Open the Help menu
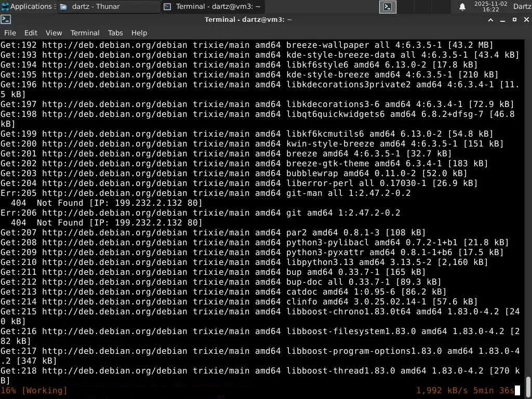 click(x=139, y=33)
